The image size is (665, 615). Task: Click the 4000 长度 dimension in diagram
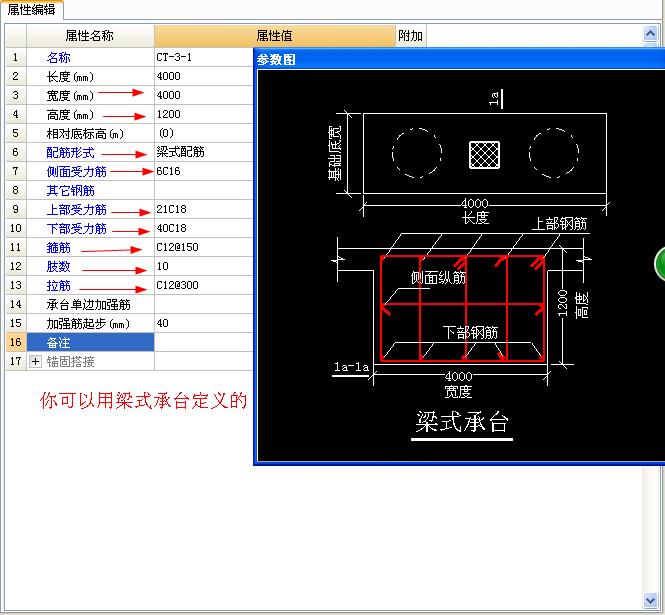point(475,204)
